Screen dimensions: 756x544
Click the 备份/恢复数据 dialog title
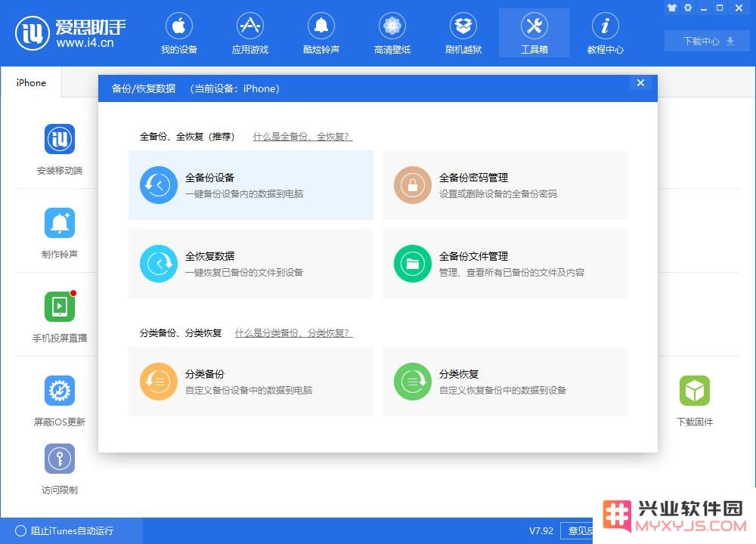[143, 88]
